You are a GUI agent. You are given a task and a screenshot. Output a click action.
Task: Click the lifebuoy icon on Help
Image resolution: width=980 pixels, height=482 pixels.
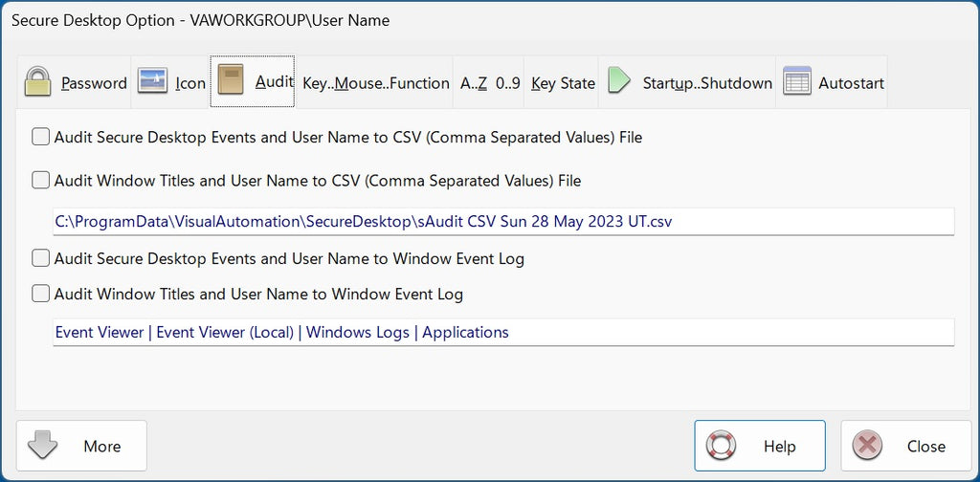(720, 446)
